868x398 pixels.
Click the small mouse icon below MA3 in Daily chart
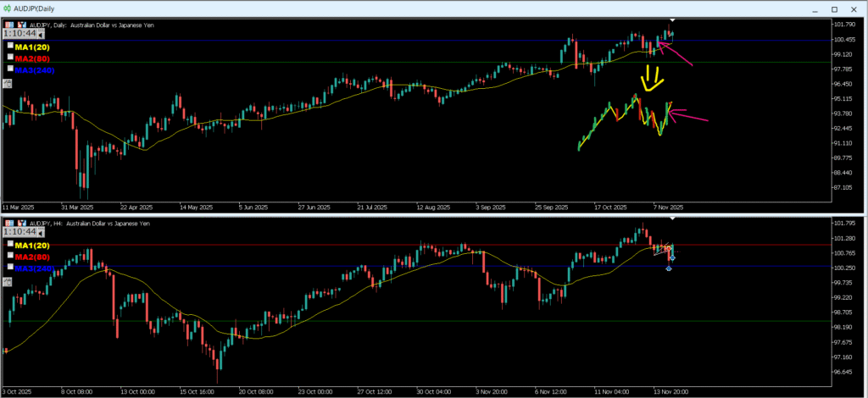(x=8, y=83)
